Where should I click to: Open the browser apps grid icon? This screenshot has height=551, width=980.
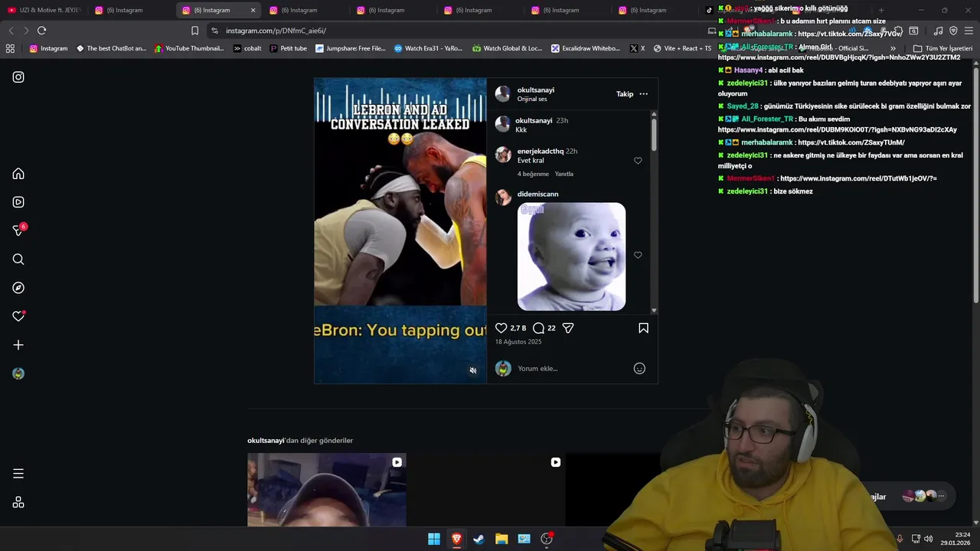click(x=10, y=48)
